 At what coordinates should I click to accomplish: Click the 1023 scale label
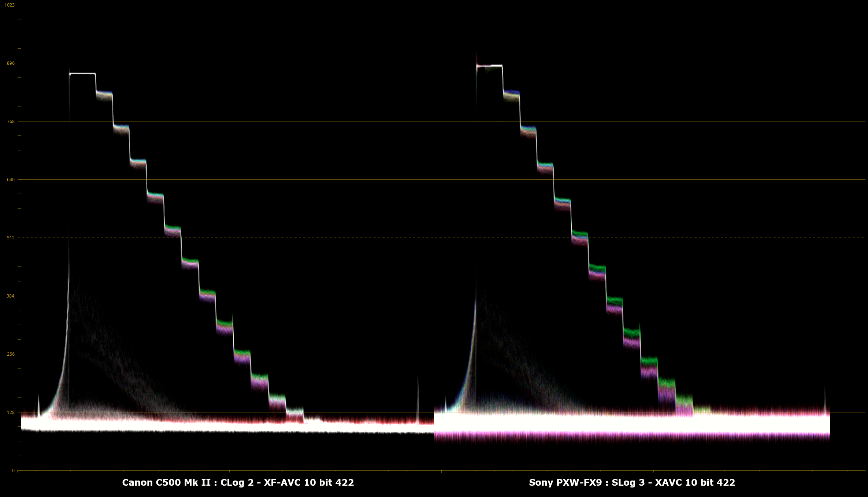10,5
